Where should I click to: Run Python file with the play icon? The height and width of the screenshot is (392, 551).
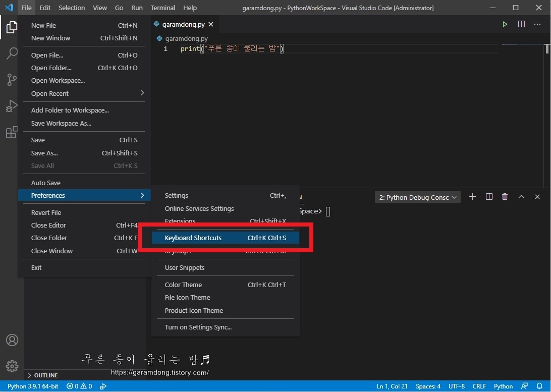click(x=505, y=24)
